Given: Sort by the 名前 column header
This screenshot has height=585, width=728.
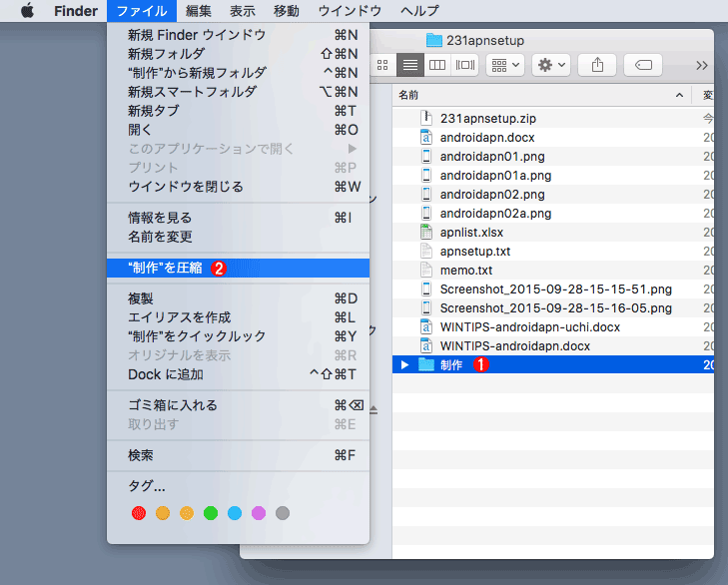Looking at the screenshot, I should click(408, 95).
